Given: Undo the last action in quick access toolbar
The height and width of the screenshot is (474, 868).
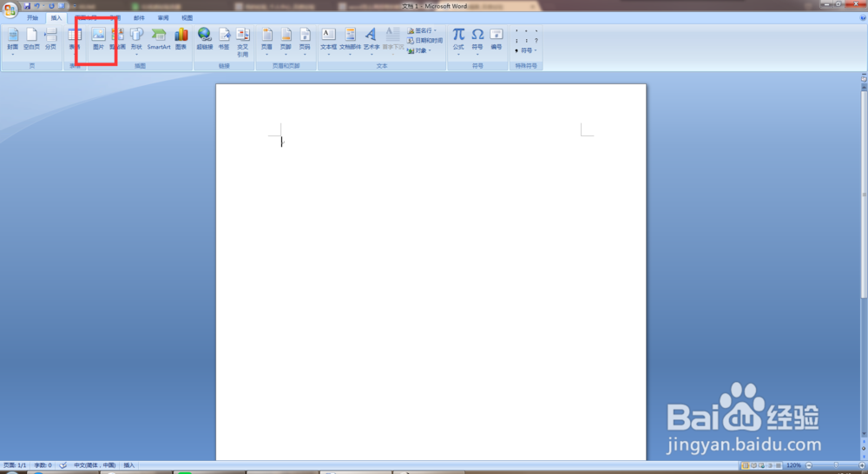Looking at the screenshot, I should [36, 5].
